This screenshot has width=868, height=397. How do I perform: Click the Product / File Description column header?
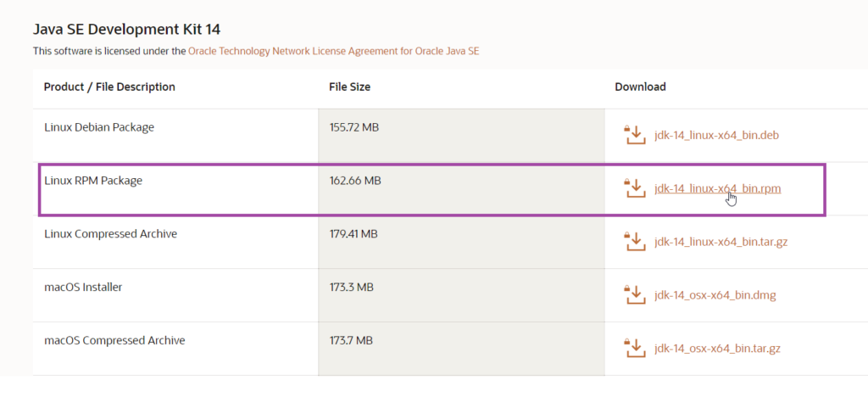tap(109, 87)
